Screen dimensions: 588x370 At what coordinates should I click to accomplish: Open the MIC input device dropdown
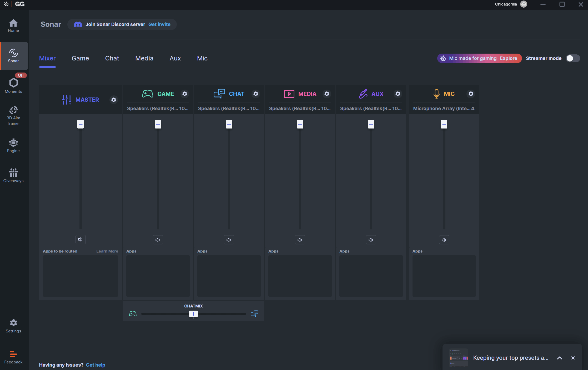pyautogui.click(x=444, y=109)
